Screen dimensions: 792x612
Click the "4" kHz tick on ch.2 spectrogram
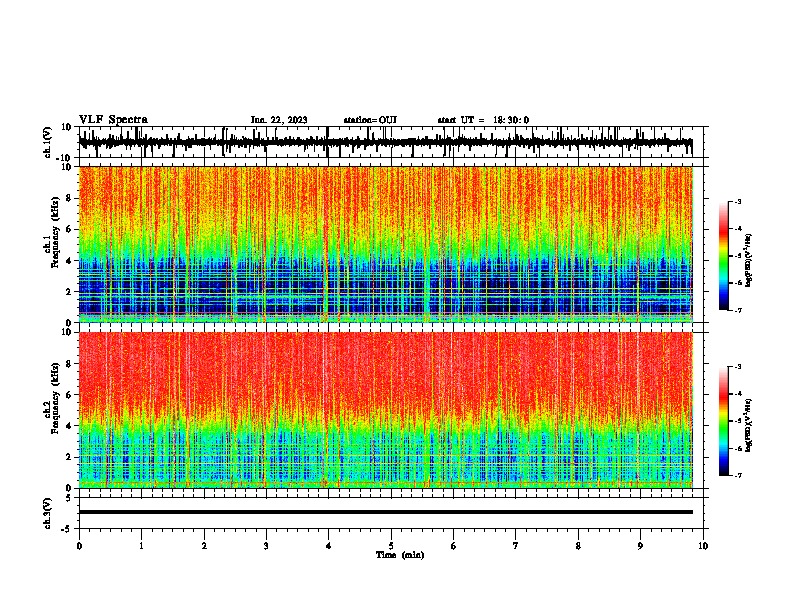[x=69, y=426]
